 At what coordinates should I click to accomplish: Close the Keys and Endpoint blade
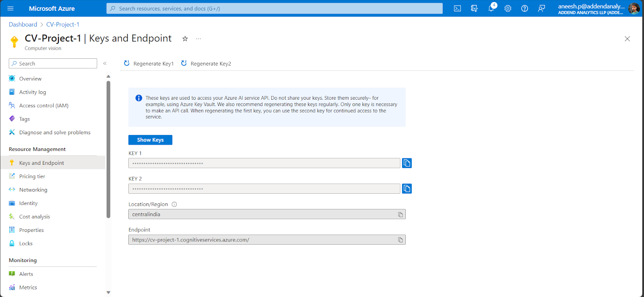tap(627, 39)
